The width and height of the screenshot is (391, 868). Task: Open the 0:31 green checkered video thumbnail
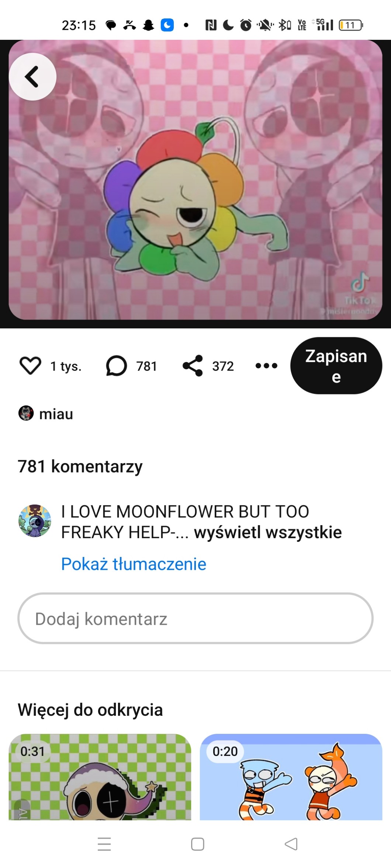point(100,777)
